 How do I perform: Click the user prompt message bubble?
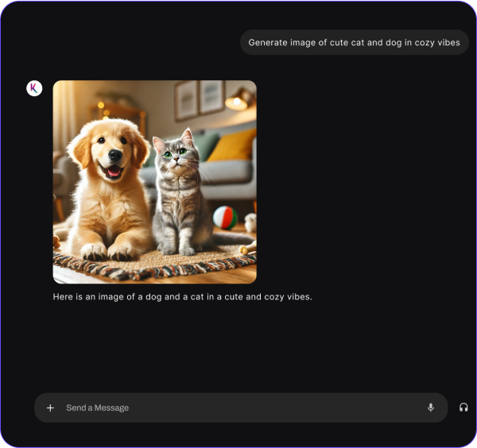[x=354, y=43]
